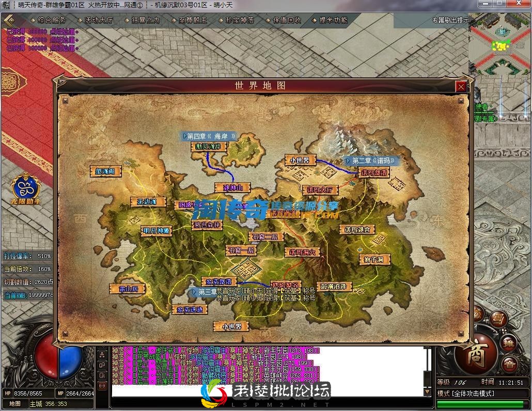532x411 pixels.
Task: Click the 图 round button above 摊
Action: pyautogui.click(x=498, y=319)
